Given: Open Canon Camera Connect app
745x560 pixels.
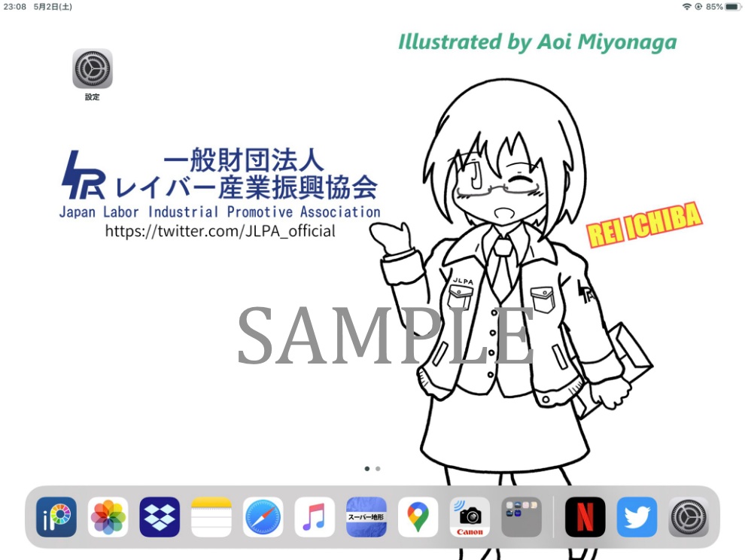Looking at the screenshot, I should click(x=470, y=517).
